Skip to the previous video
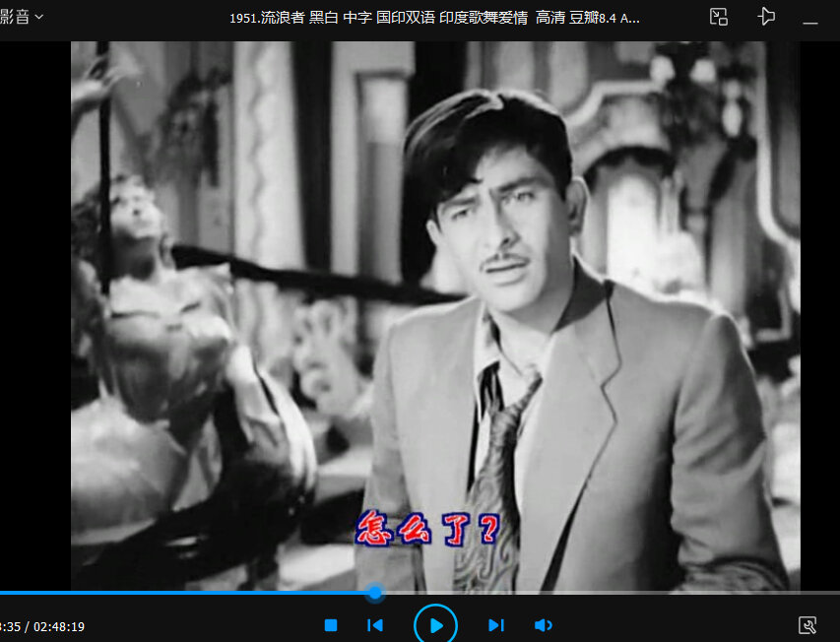840x642 pixels. pos(375,625)
